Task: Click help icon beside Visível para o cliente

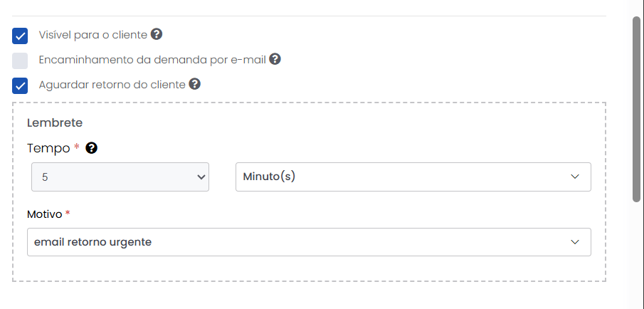Action: [157, 34]
